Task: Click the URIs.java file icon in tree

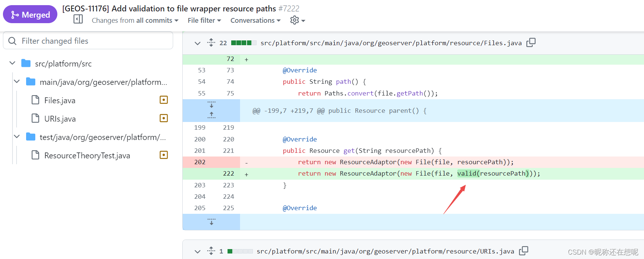Action: coord(35,118)
